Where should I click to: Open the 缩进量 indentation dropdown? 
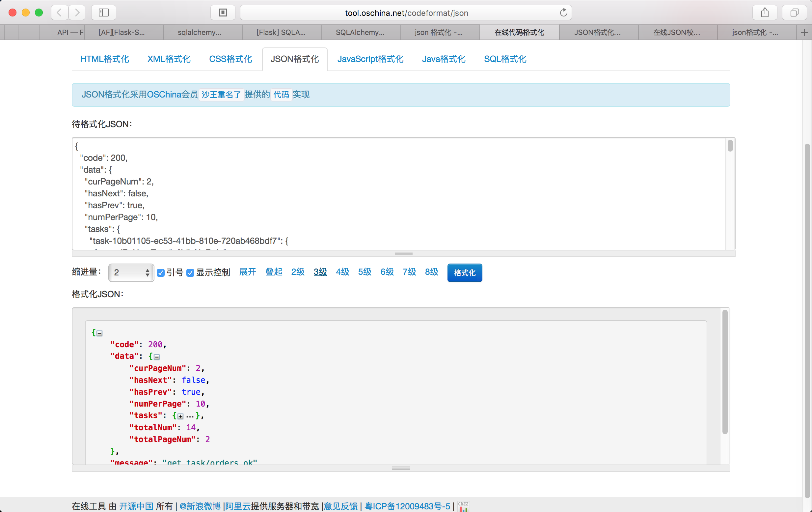(x=131, y=273)
